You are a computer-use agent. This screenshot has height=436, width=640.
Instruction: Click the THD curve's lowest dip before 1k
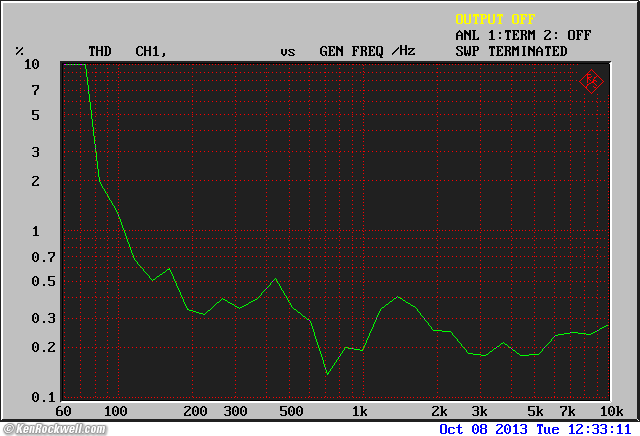(327, 374)
